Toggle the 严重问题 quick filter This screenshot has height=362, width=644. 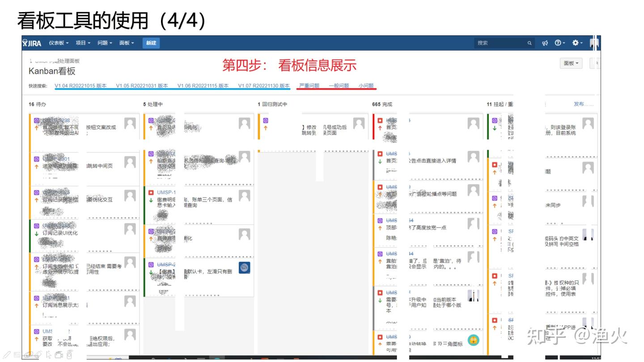point(309,86)
